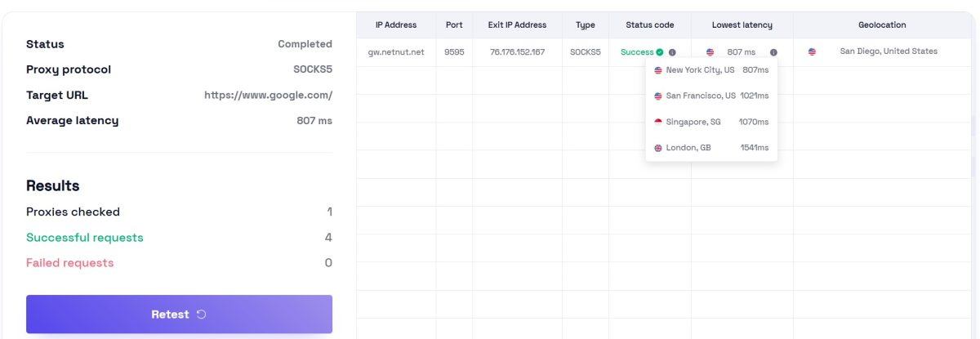The height and width of the screenshot is (339, 980).
Task: Click the info icon beside Success status
Action: click(x=672, y=52)
